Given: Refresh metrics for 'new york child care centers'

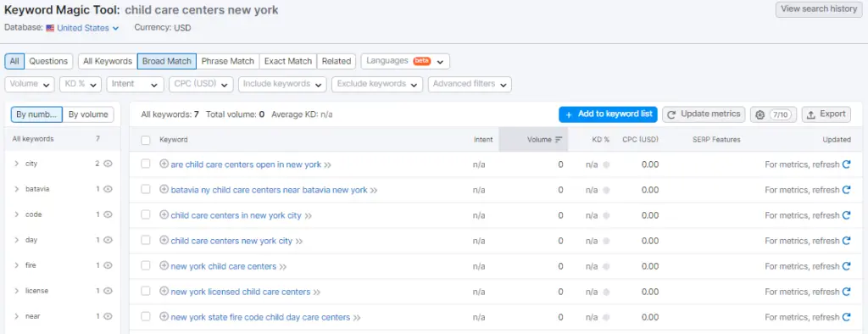Looking at the screenshot, I should click(x=847, y=266).
